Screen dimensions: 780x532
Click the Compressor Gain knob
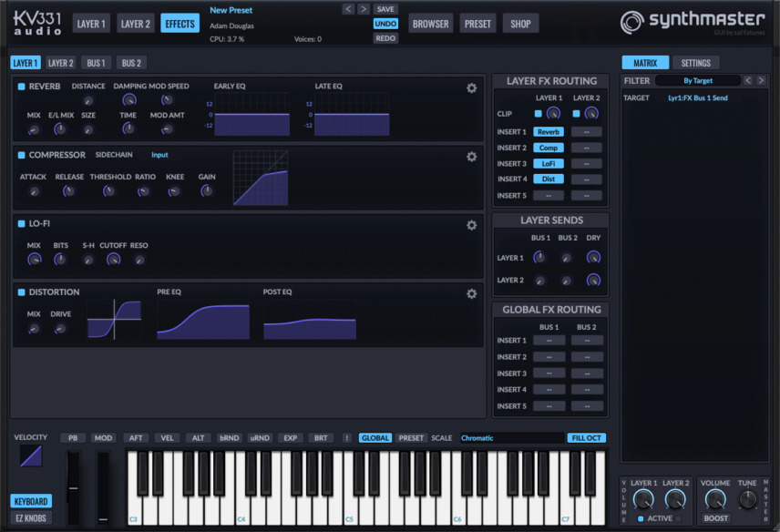(x=207, y=191)
